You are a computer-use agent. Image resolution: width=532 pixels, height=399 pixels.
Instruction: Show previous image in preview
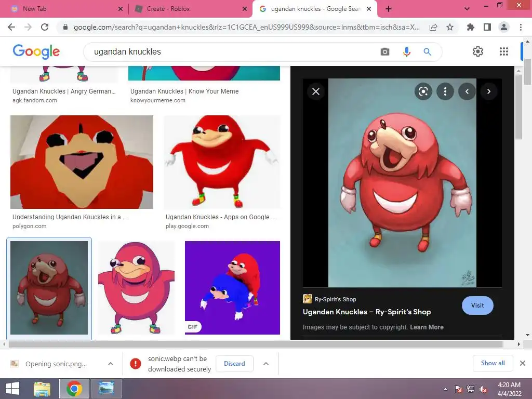coord(467,91)
